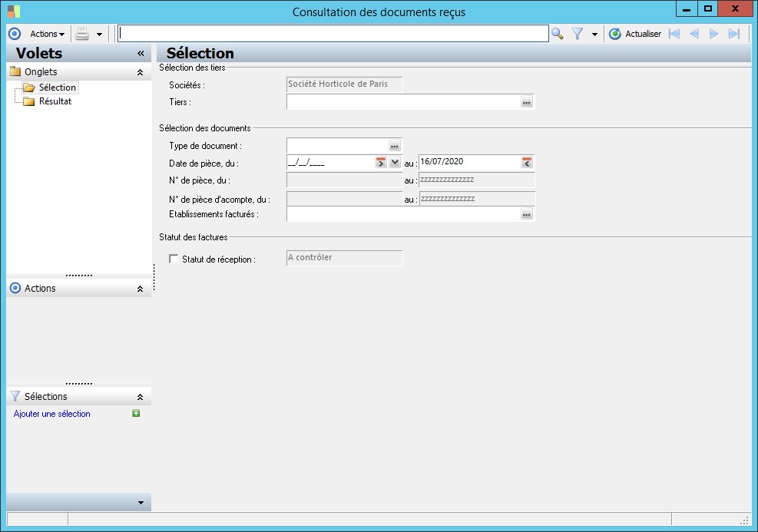Click the end date red arrow button
Image resolution: width=758 pixels, height=532 pixels.
526,162
